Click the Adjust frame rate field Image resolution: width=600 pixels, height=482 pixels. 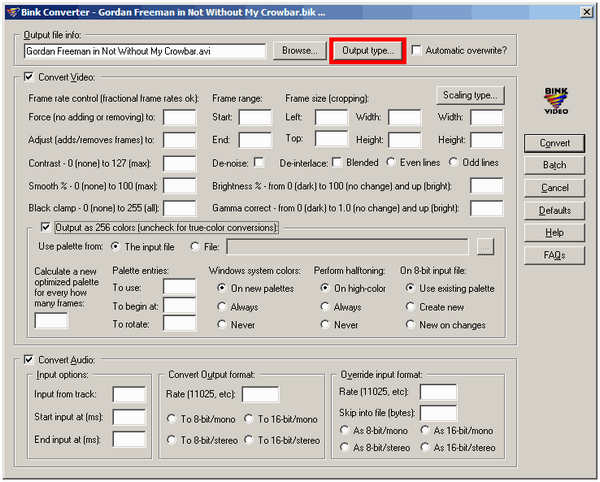(x=179, y=140)
